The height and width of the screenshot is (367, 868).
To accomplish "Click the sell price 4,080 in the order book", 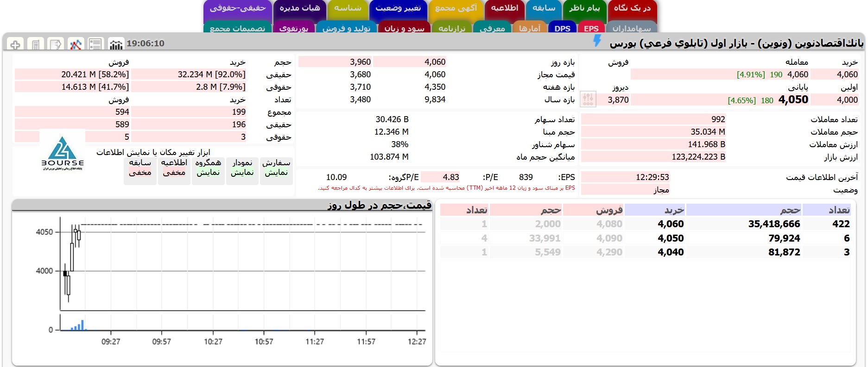I will (x=609, y=224).
